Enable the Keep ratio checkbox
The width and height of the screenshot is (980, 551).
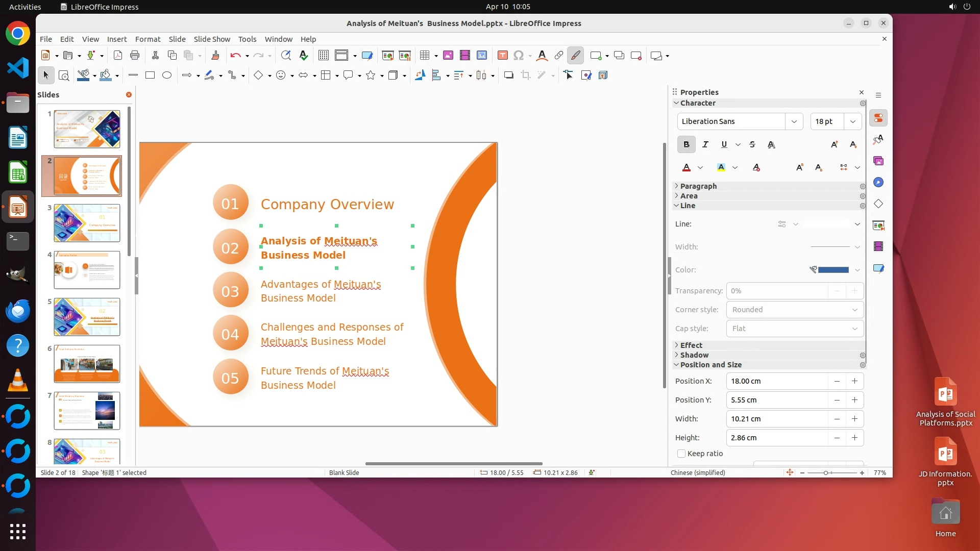tap(681, 454)
